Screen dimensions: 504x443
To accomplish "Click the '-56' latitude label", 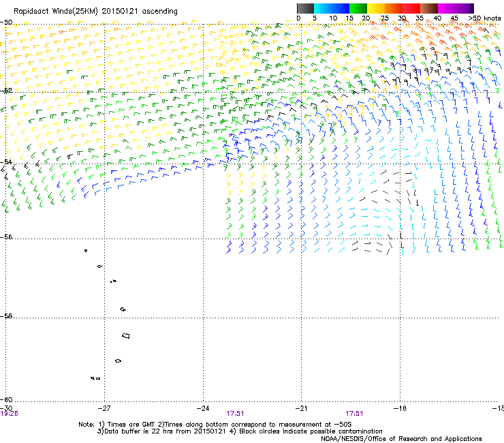I will tap(6, 236).
